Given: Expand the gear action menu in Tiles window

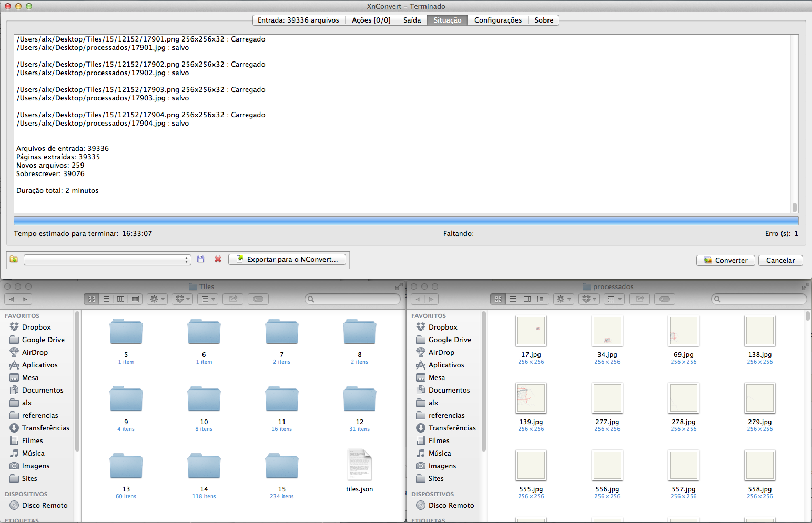Looking at the screenshot, I should click(157, 299).
